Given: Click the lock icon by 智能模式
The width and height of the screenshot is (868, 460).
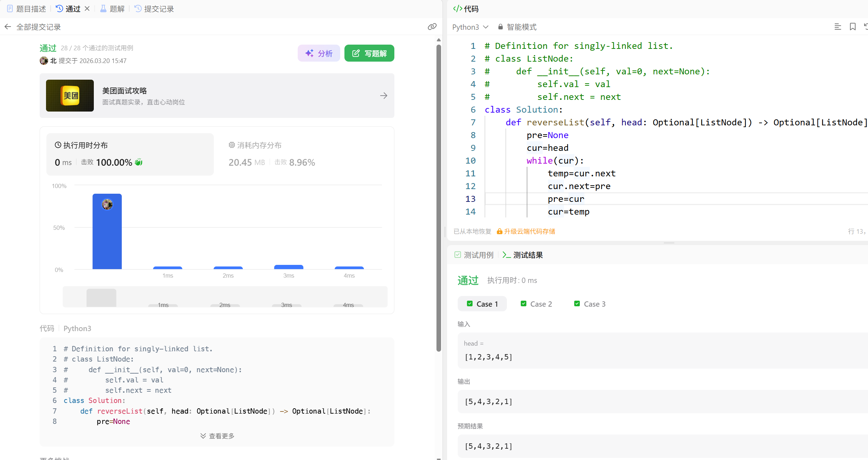Looking at the screenshot, I should click(x=500, y=27).
